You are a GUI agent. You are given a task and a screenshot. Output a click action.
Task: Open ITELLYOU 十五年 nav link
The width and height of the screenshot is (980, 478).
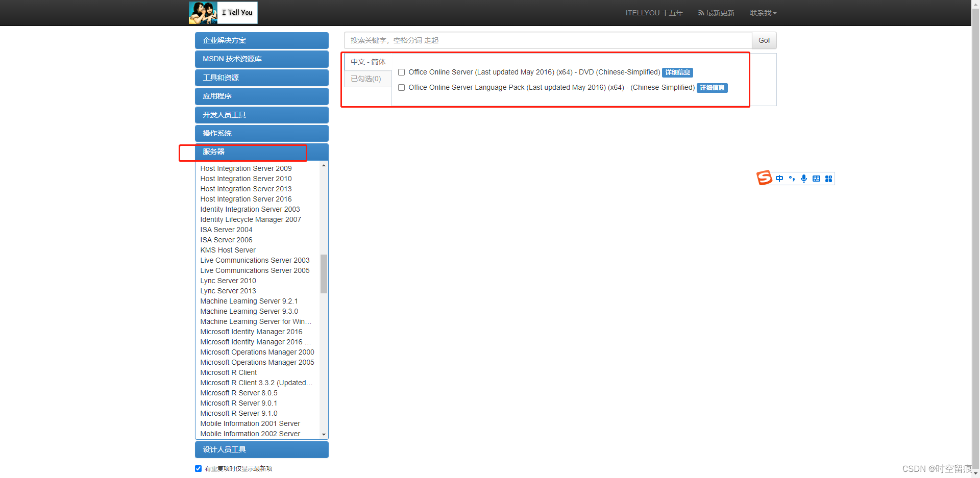pyautogui.click(x=654, y=13)
